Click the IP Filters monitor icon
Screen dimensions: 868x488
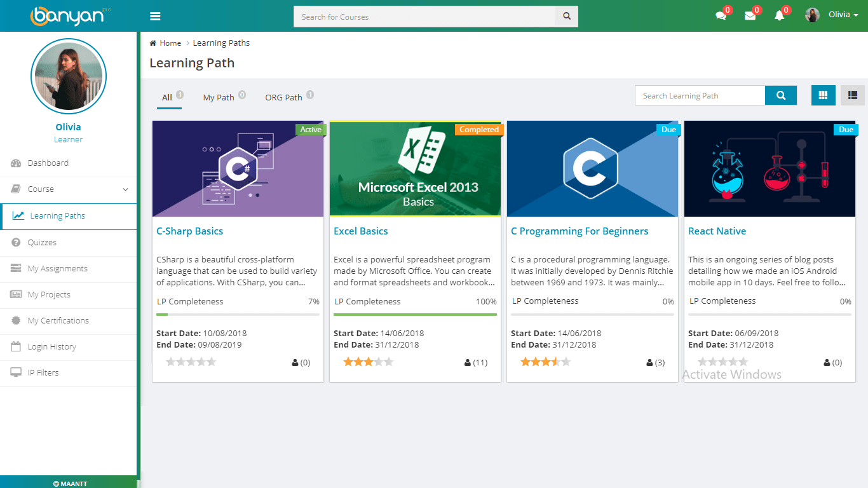(16, 373)
